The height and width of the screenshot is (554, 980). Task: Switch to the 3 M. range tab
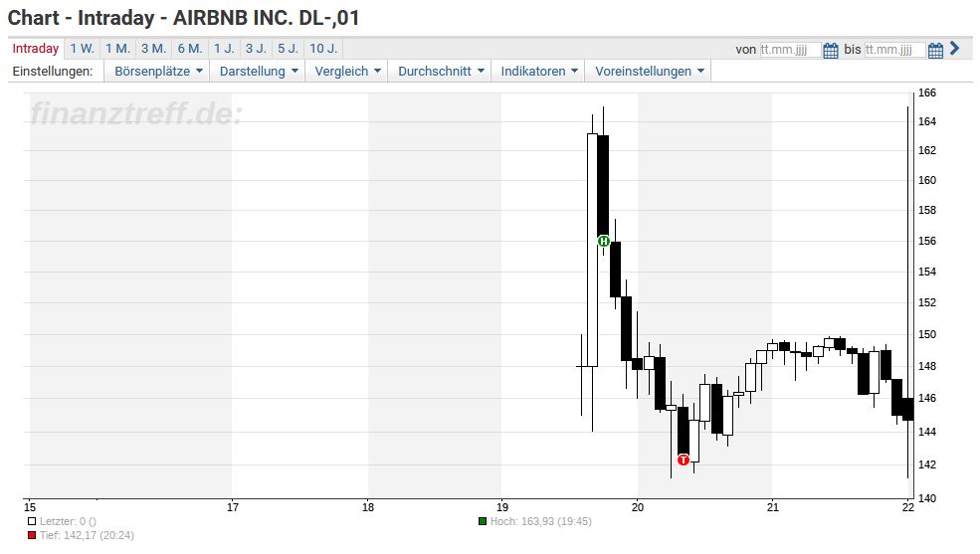click(x=154, y=49)
